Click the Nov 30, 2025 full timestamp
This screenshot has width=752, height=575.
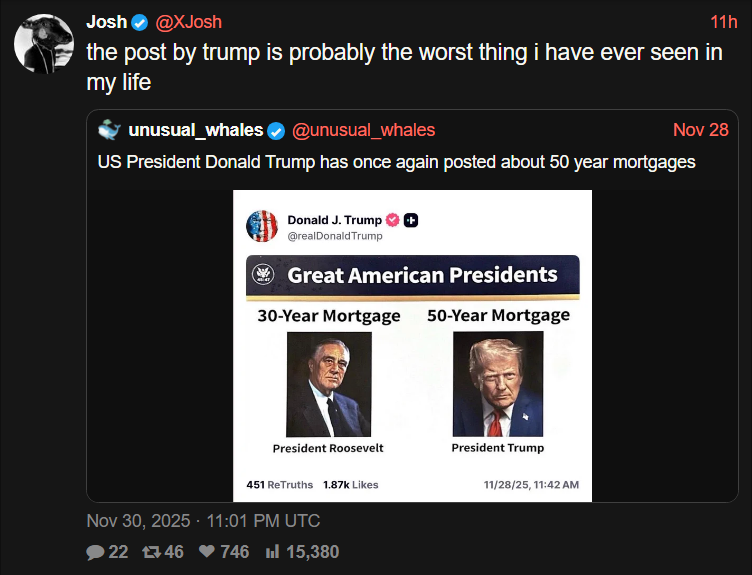click(203, 521)
